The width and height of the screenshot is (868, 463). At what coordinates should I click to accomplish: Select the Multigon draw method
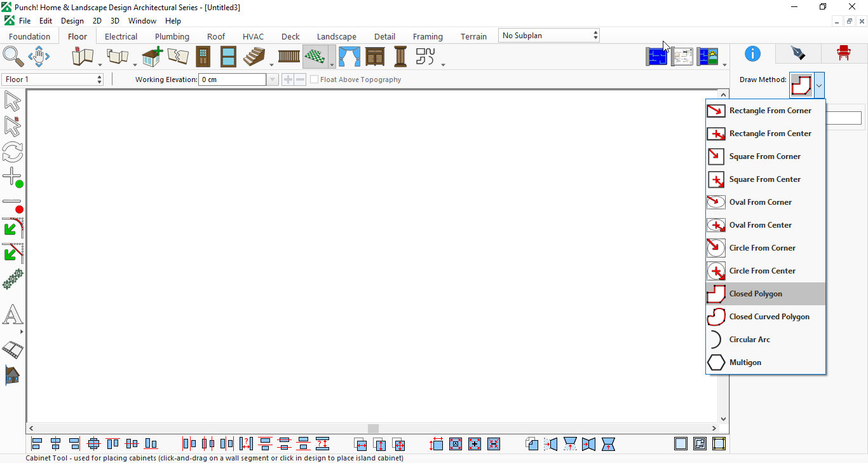click(x=766, y=363)
